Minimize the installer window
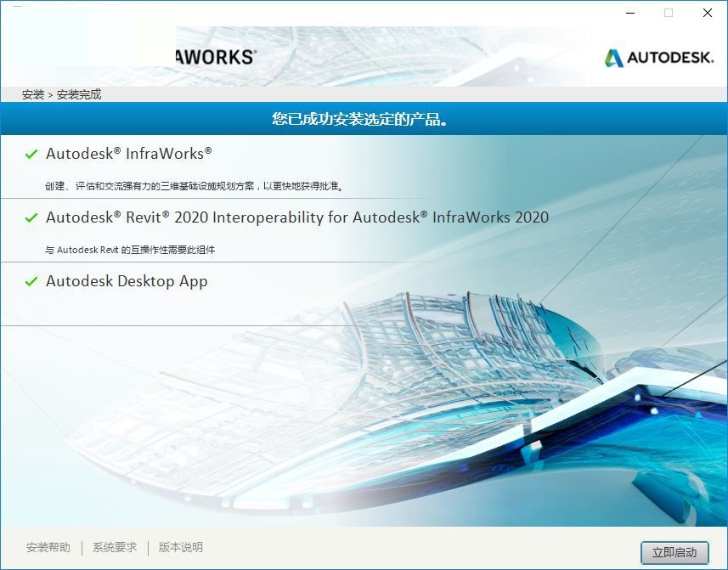 (629, 13)
